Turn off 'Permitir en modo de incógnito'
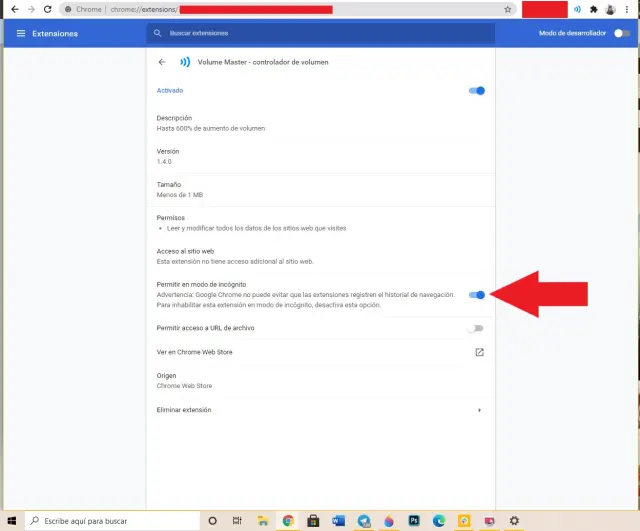640x531 pixels. pyautogui.click(x=477, y=295)
